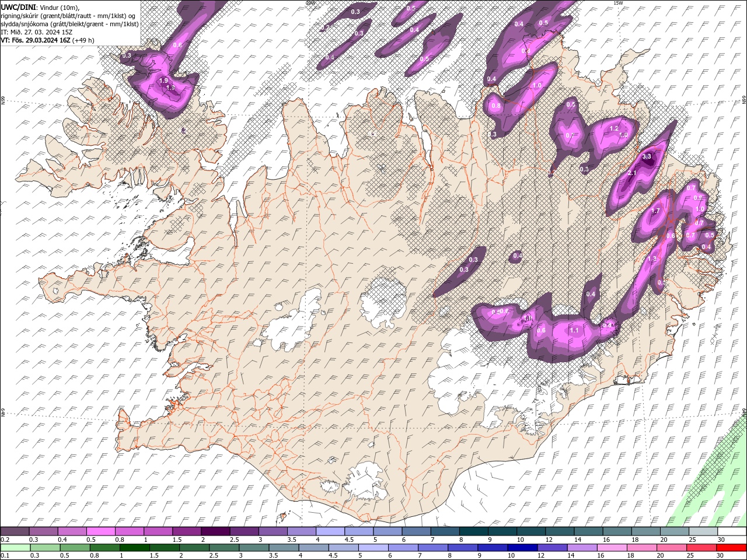
Task: Click the initial time 'IT: Mið. 27. 03. 2024 15Z'
Action: [36, 32]
